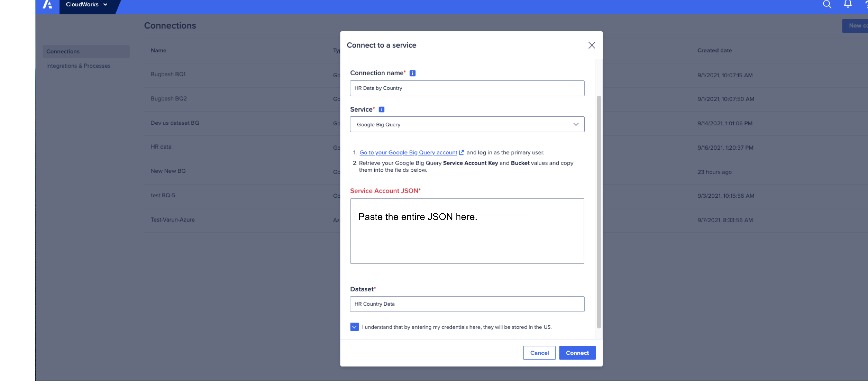Screen dimensions: 868x385
Task: Click the Connect button
Action: click(577, 353)
